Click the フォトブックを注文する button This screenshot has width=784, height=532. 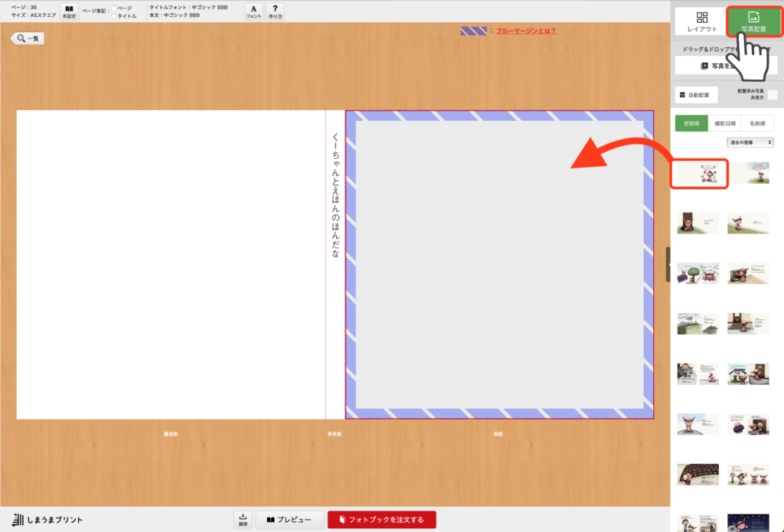pos(381,520)
